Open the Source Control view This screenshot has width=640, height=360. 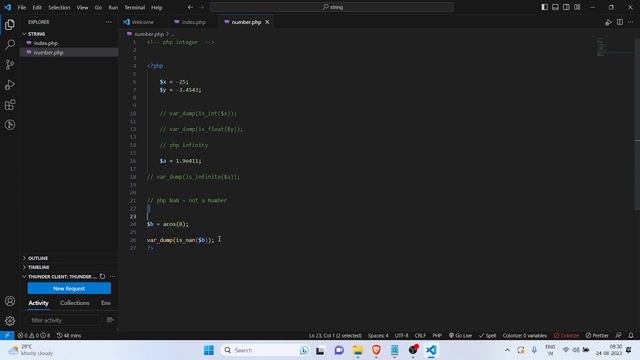pos(10,64)
